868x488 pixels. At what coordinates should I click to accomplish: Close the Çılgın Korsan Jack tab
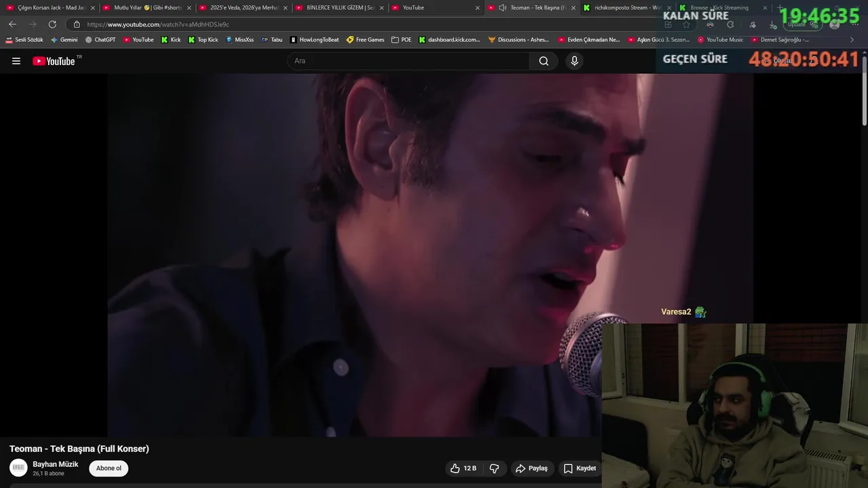[93, 8]
